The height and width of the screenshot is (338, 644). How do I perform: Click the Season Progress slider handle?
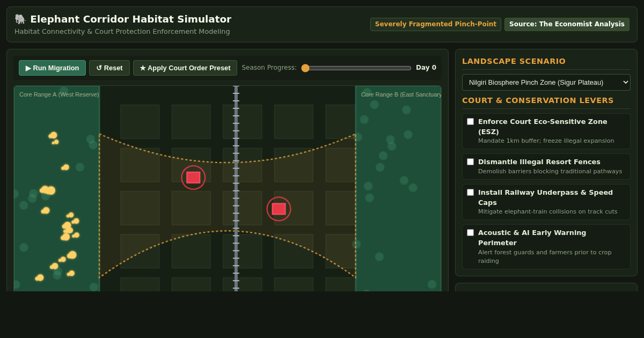click(305, 68)
